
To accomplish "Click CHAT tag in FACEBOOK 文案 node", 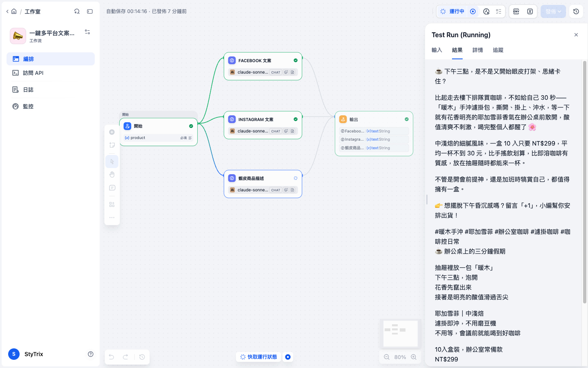I will tap(276, 72).
